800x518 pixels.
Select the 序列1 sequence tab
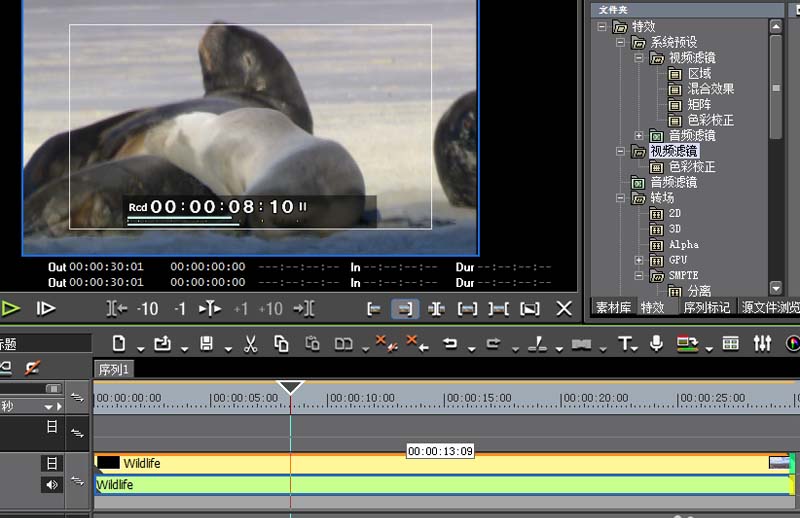click(x=113, y=370)
